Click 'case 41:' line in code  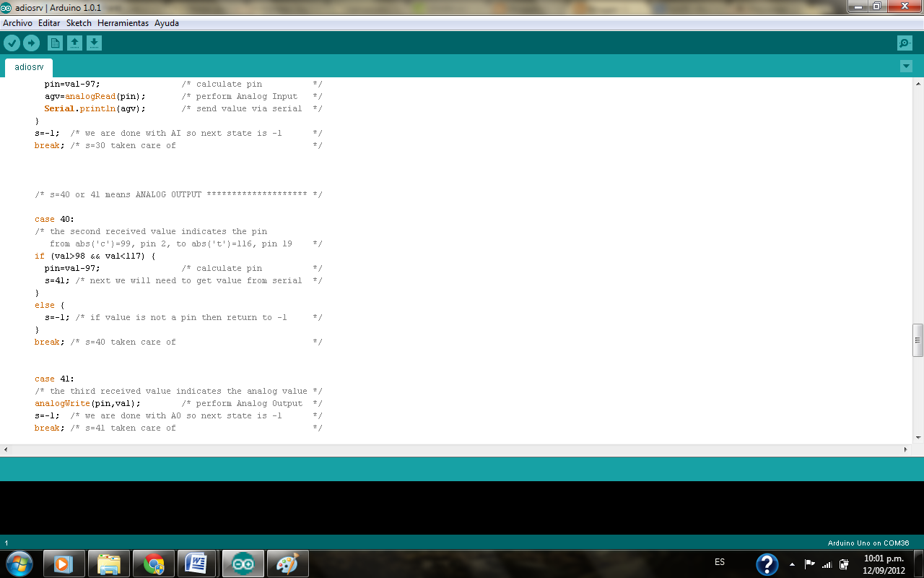coord(55,379)
